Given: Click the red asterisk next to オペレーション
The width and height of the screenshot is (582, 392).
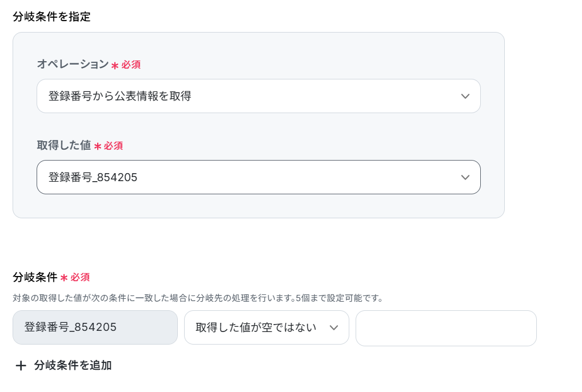Looking at the screenshot, I should coord(115,66).
